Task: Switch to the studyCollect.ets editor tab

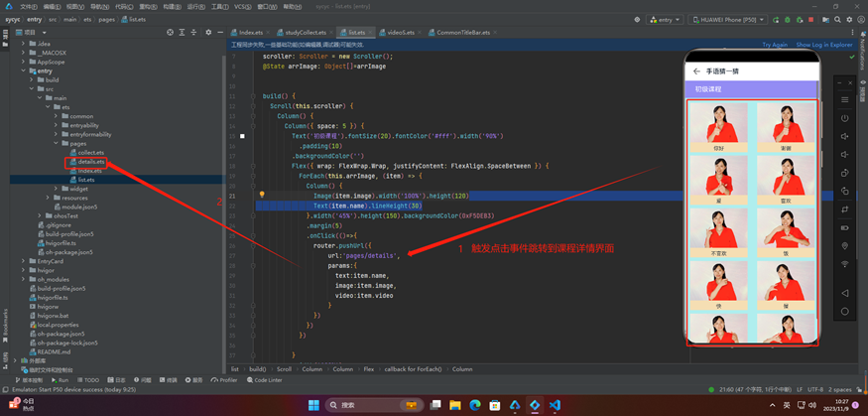Action: tap(306, 32)
